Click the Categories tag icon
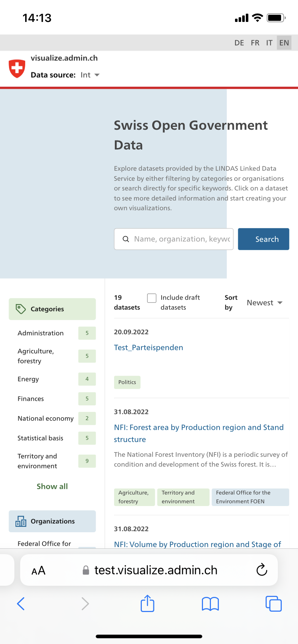The image size is (298, 644). (21, 309)
